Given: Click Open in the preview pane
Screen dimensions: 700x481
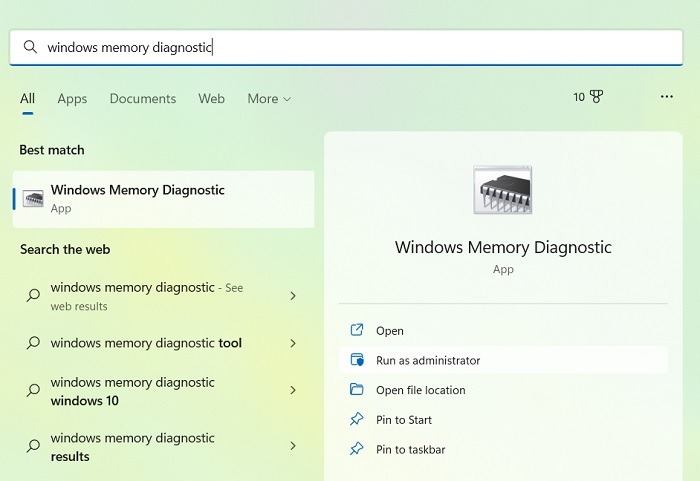Looking at the screenshot, I should click(x=503, y=330).
